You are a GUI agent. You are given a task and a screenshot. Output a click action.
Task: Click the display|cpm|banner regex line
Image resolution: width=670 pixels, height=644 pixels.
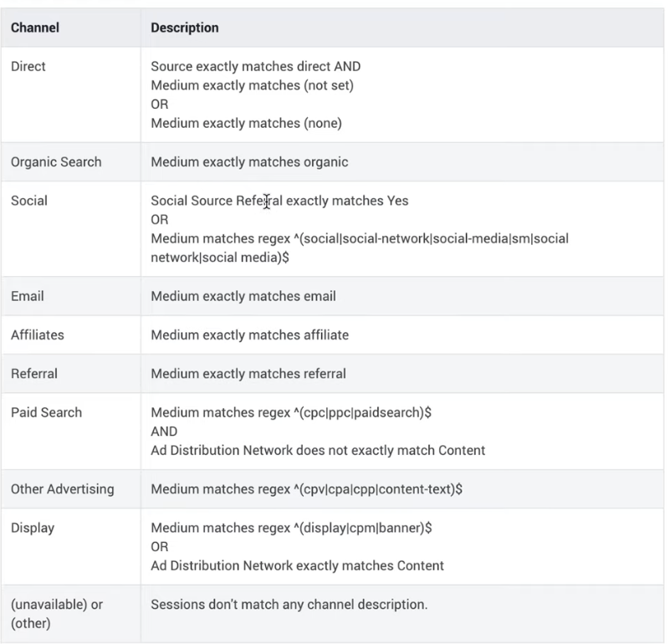pyautogui.click(x=291, y=529)
